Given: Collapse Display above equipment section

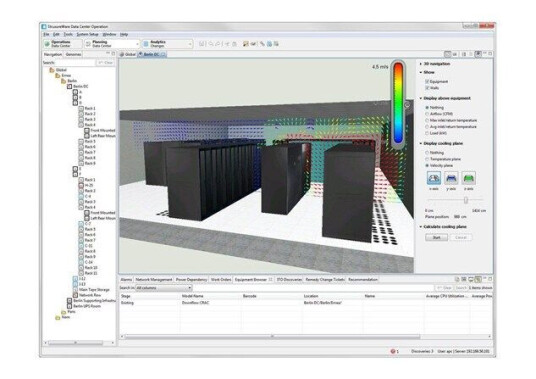Looking at the screenshot, I should point(421,98).
